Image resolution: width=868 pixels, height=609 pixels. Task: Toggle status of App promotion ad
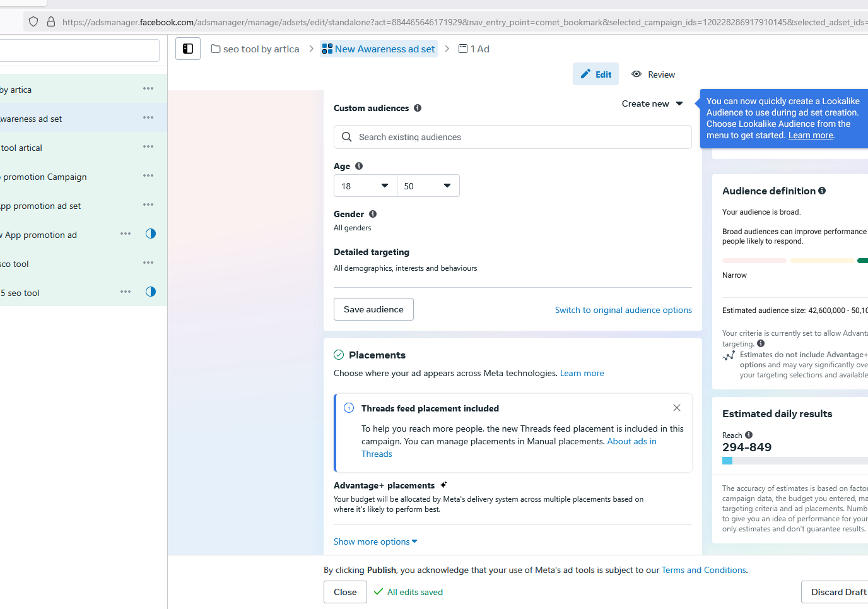pyautogui.click(x=151, y=234)
